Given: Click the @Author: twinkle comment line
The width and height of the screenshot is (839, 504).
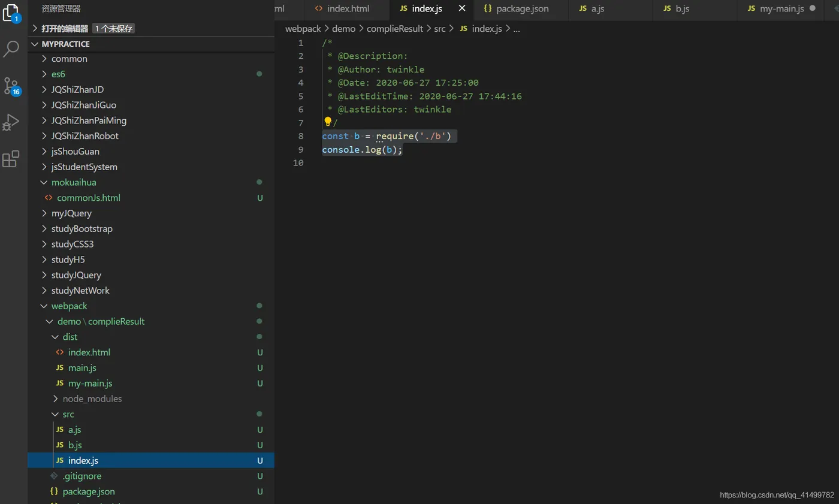Looking at the screenshot, I should point(375,70).
